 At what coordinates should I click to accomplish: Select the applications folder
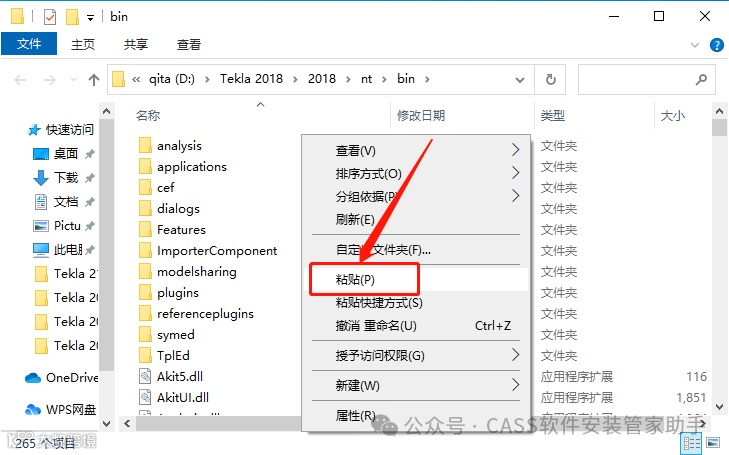point(192,166)
